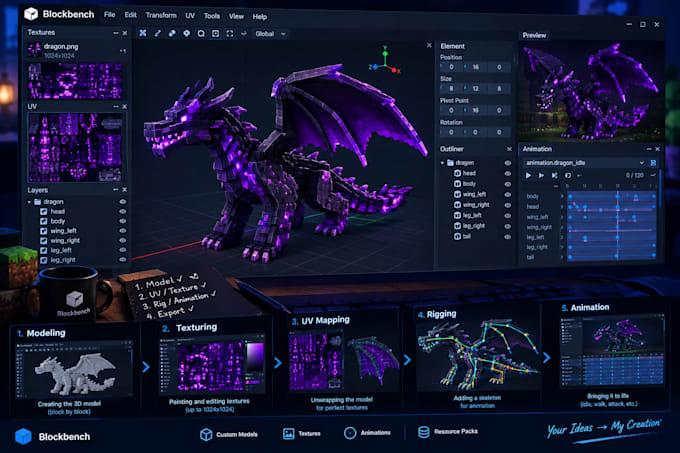Image resolution: width=680 pixels, height=453 pixels.
Task: Click the corner-brackets frame icon in toolbar
Action: click(x=230, y=33)
